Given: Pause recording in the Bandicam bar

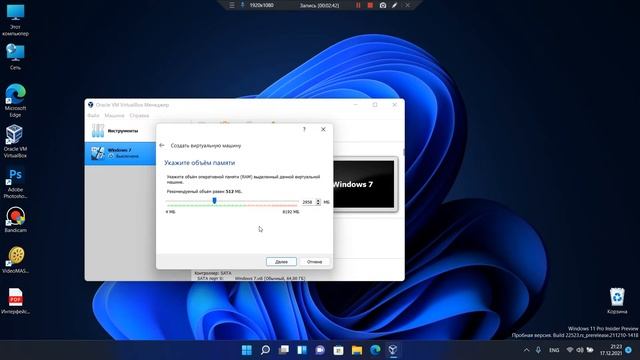Looking at the screenshot, I should pos(358,5).
